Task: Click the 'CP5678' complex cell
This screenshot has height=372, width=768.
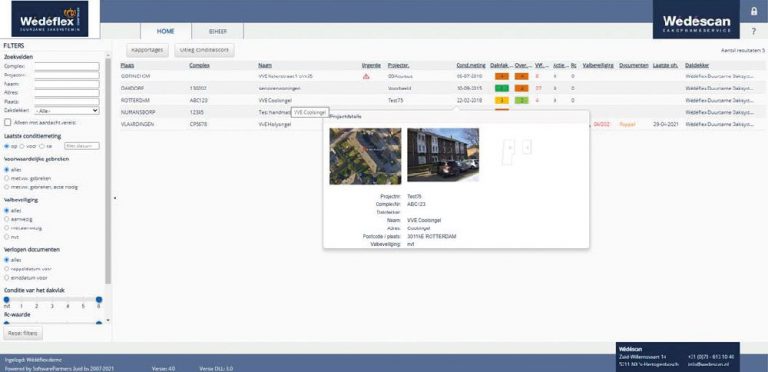Action: 198,124
